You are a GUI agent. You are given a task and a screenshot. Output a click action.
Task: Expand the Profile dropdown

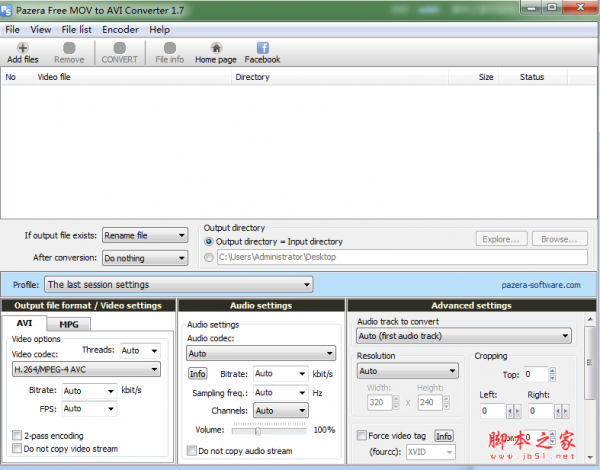[x=178, y=285]
